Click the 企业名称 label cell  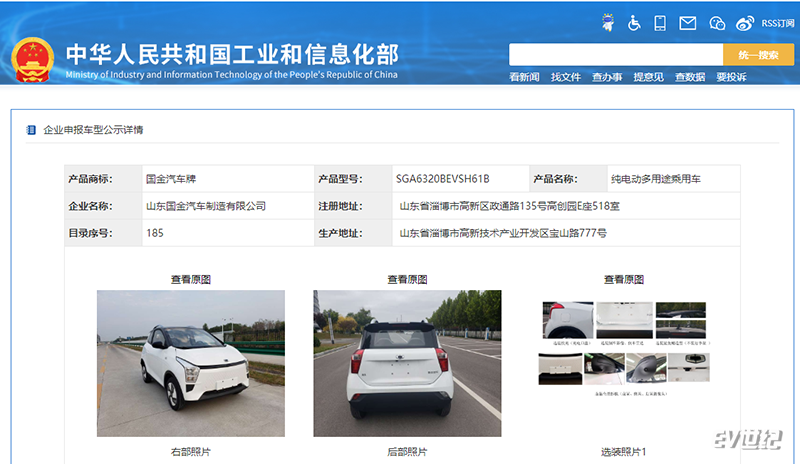pyautogui.click(x=103, y=206)
